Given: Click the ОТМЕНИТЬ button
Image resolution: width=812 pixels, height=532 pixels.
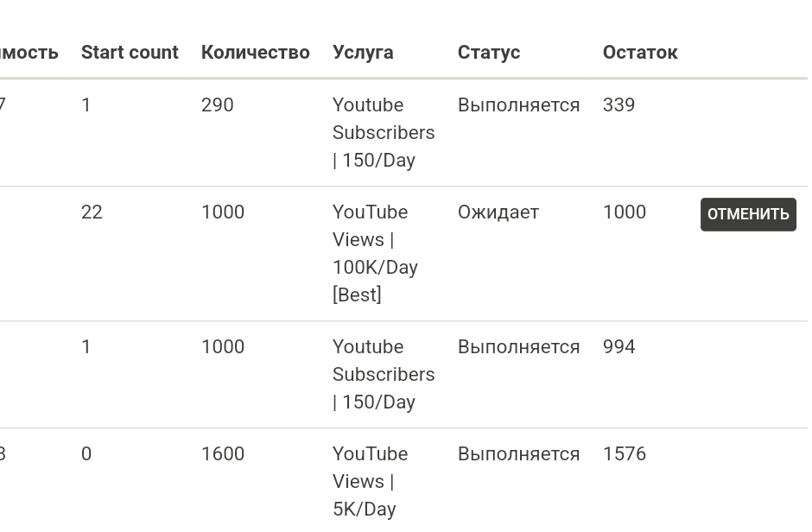Looking at the screenshot, I should click(x=748, y=214).
